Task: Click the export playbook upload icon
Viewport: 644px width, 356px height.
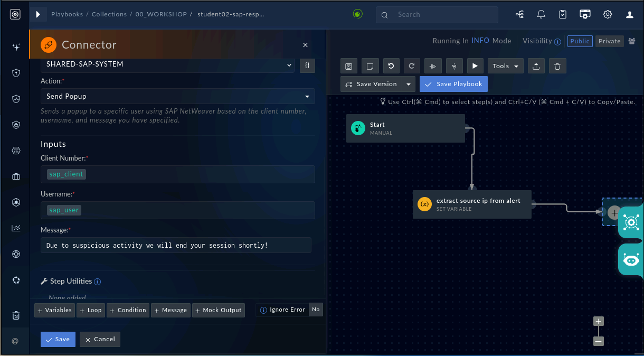Action: [536, 66]
